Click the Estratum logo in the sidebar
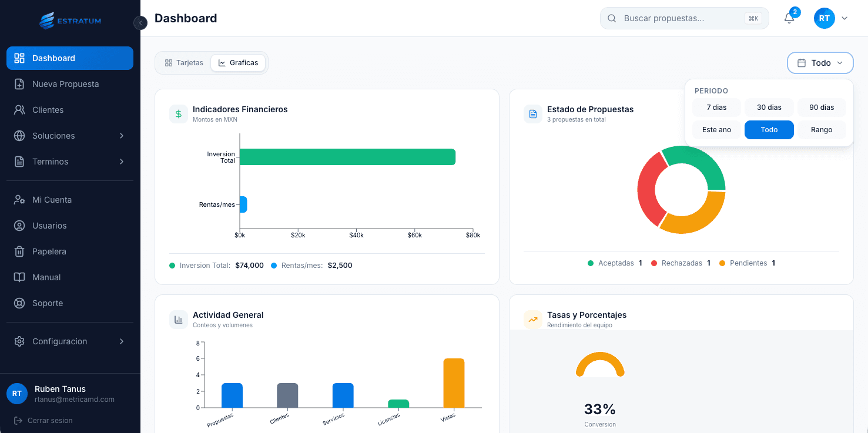The width and height of the screenshot is (868, 433). (x=70, y=21)
